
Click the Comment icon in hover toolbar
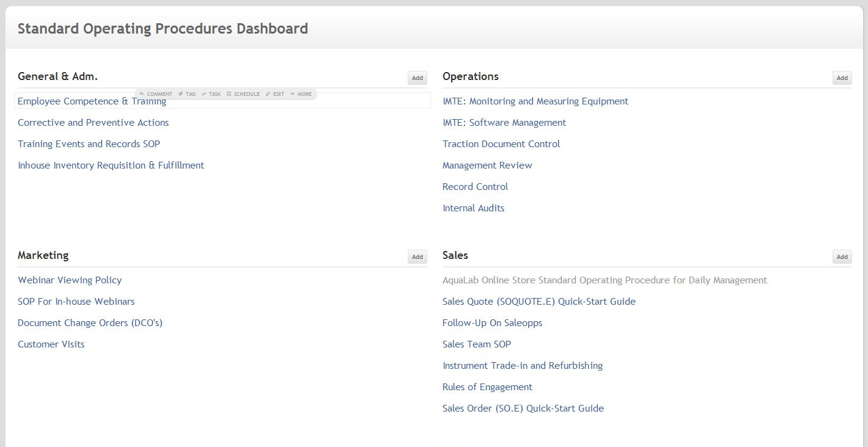point(156,94)
